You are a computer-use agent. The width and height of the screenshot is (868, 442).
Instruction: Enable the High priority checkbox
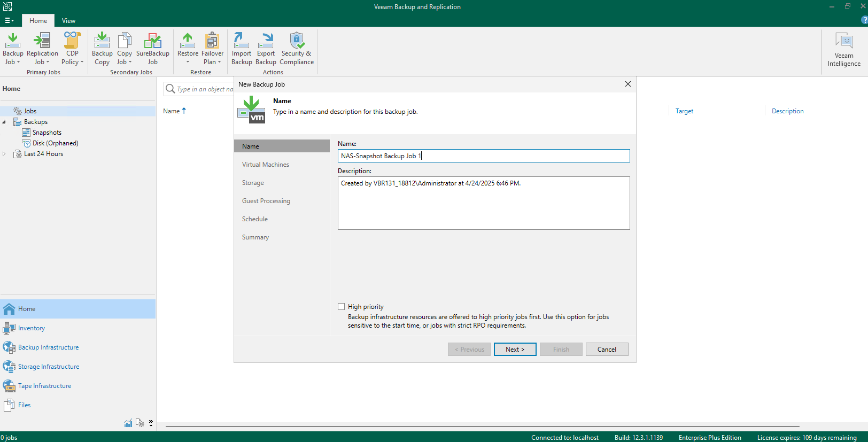pyautogui.click(x=342, y=307)
